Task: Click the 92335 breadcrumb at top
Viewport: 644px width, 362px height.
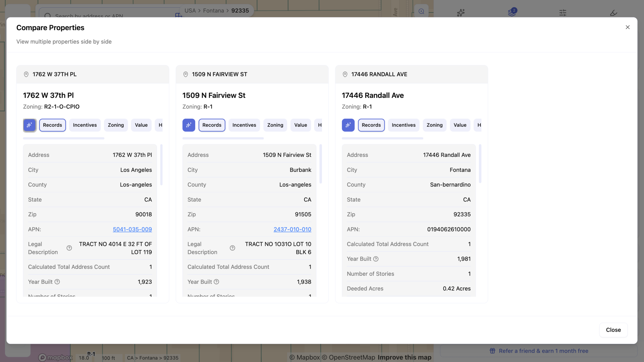Action: click(x=240, y=11)
